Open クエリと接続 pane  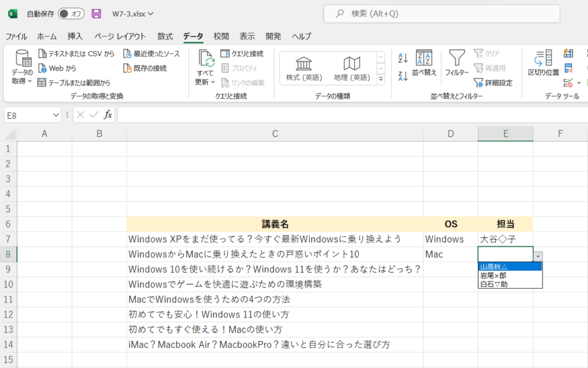[x=242, y=53]
